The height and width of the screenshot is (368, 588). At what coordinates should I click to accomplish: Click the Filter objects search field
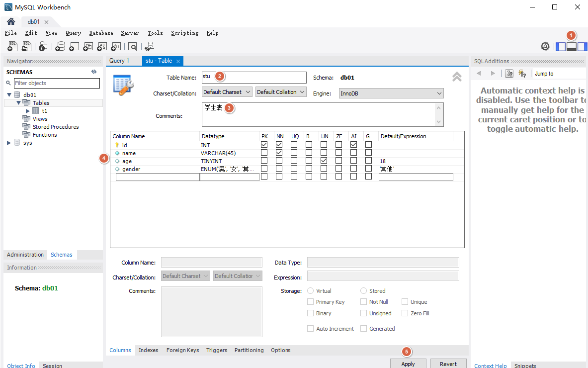(57, 83)
